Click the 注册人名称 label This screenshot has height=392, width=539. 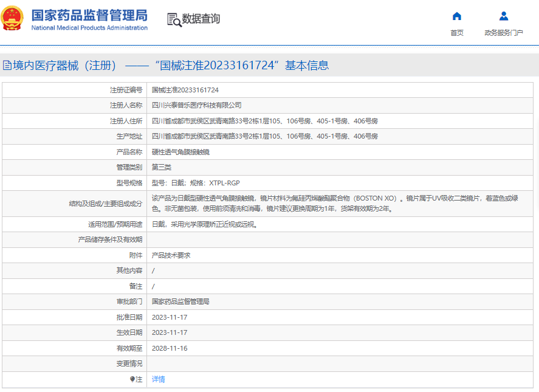click(x=126, y=105)
